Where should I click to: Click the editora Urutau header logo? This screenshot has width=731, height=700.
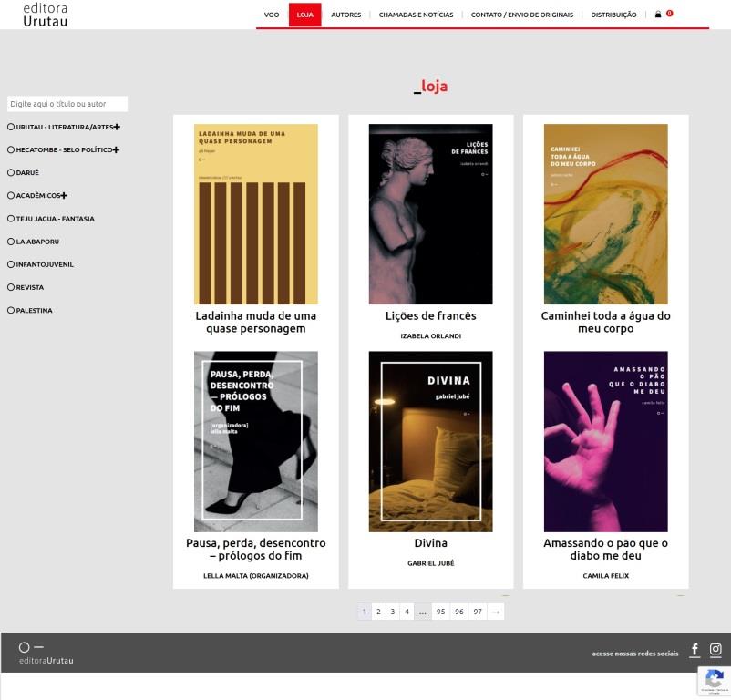coord(46,14)
